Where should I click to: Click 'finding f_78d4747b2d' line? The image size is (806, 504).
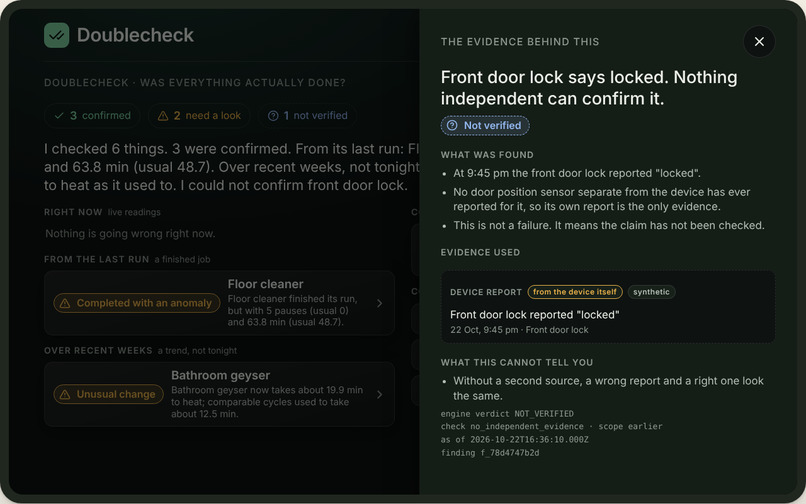[x=490, y=453]
